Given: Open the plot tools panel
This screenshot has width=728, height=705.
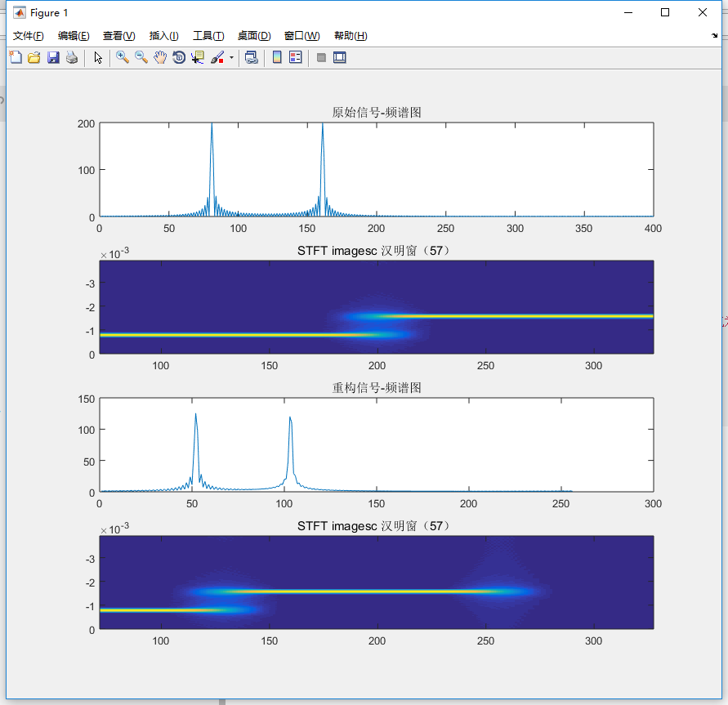Looking at the screenshot, I should point(339,57).
